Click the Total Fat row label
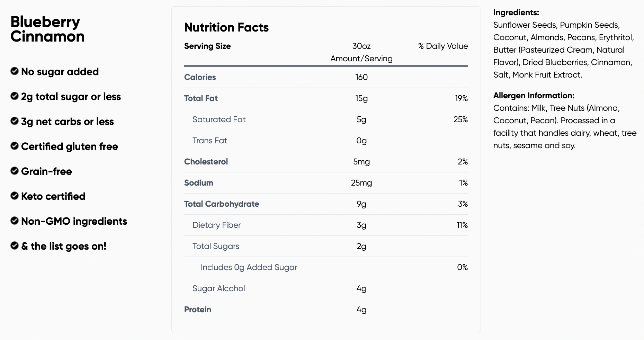This screenshot has height=340, width=644. pyautogui.click(x=201, y=98)
